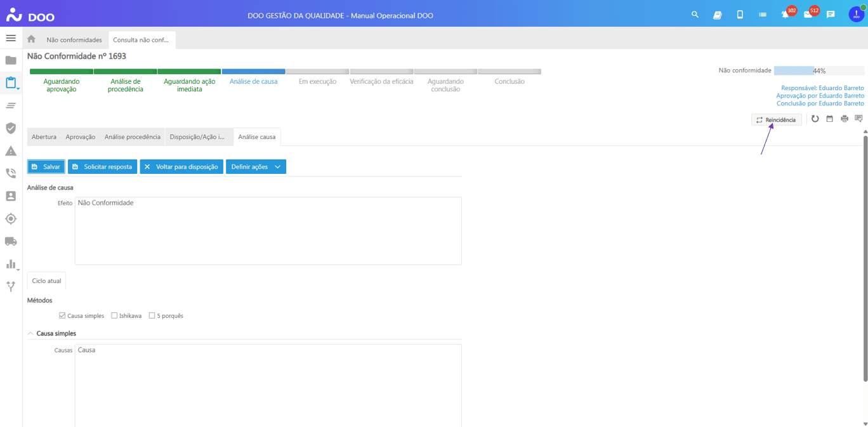Open notifications bell with 302 badge
868x427 pixels.
(x=787, y=13)
